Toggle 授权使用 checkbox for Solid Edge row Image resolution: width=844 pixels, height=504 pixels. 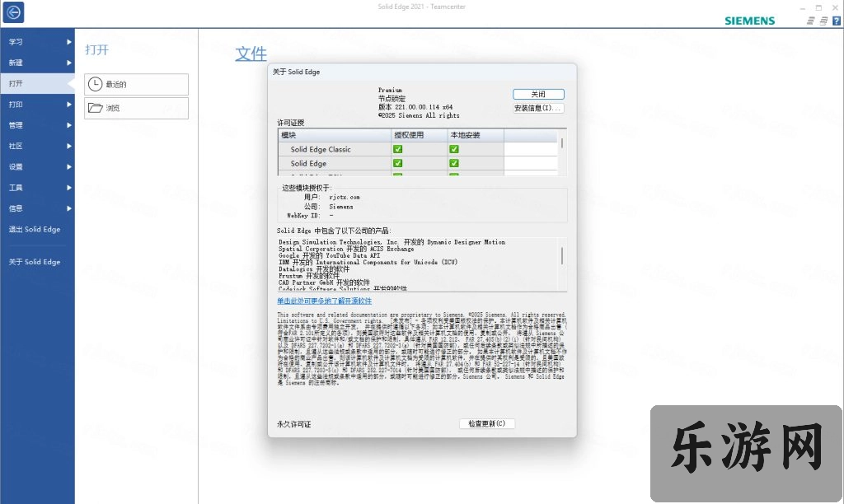coord(398,163)
